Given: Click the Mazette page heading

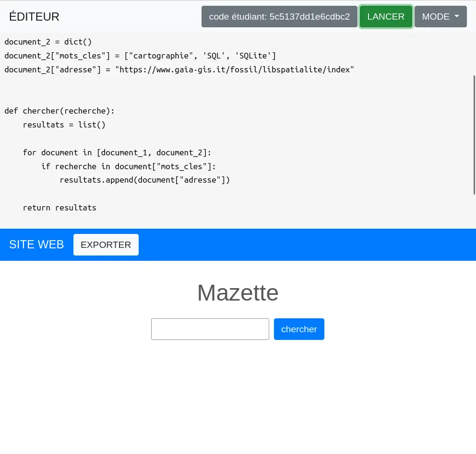Looking at the screenshot, I should click(238, 293).
